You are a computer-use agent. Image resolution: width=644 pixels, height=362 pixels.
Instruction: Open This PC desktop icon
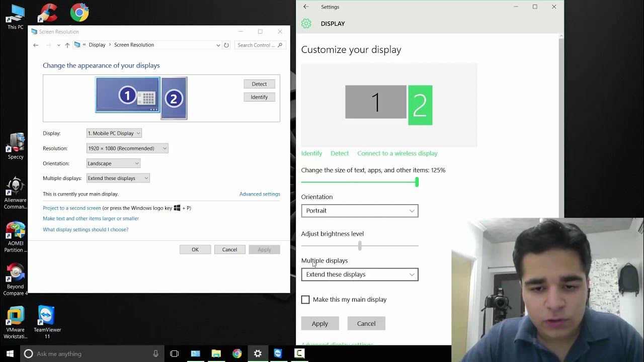coord(16,17)
